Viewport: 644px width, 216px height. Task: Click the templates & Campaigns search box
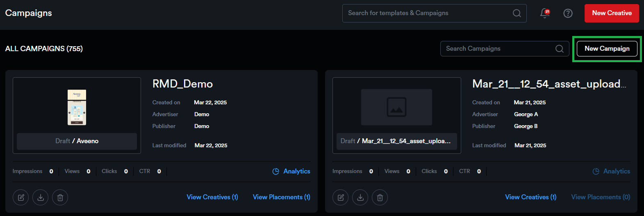tap(426, 13)
